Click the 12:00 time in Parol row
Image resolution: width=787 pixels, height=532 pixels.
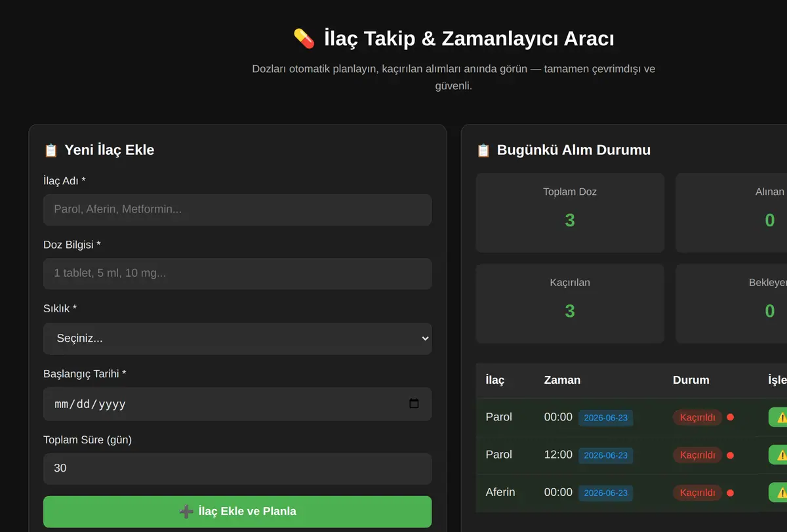pyautogui.click(x=558, y=455)
